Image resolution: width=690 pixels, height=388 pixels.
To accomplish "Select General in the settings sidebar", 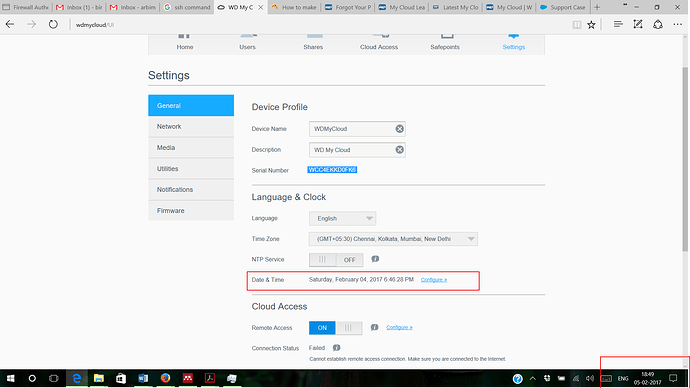I will 191,106.
